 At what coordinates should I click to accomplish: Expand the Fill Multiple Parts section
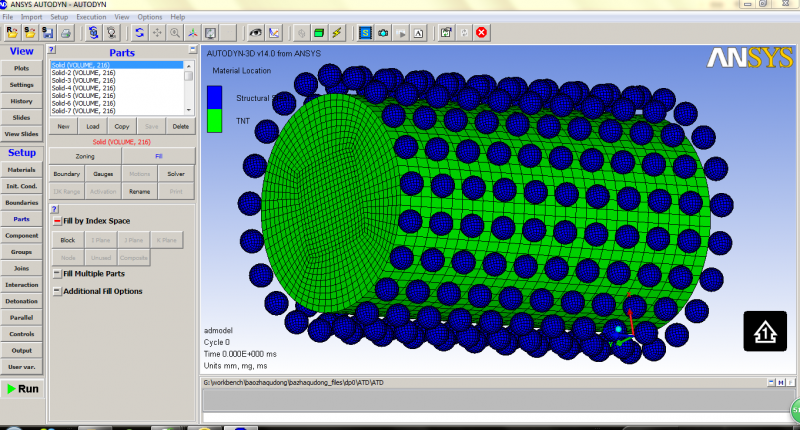[x=57, y=273]
